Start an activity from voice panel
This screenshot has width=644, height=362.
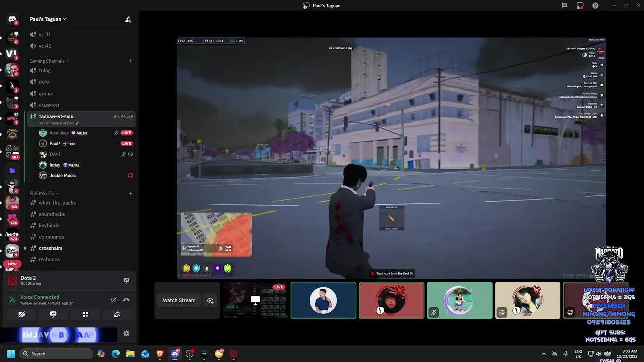point(85,314)
